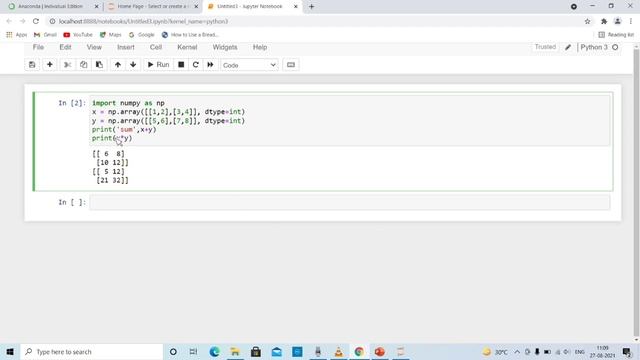The height and width of the screenshot is (360, 640).
Task: Click the Trusted notebook indicator
Action: [x=545, y=47]
